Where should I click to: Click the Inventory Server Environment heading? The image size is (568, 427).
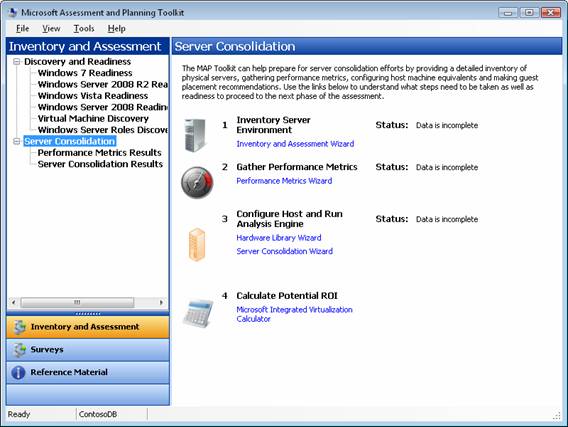point(273,125)
